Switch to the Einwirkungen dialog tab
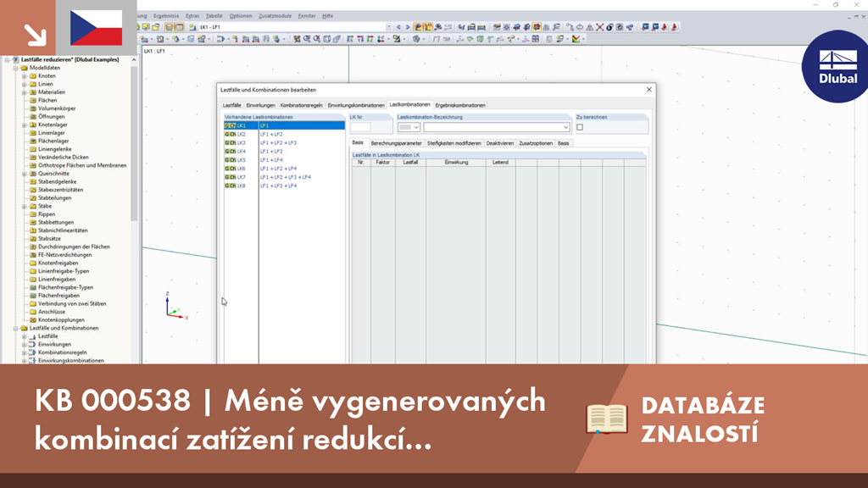This screenshot has width=868, height=488. pos(260,105)
